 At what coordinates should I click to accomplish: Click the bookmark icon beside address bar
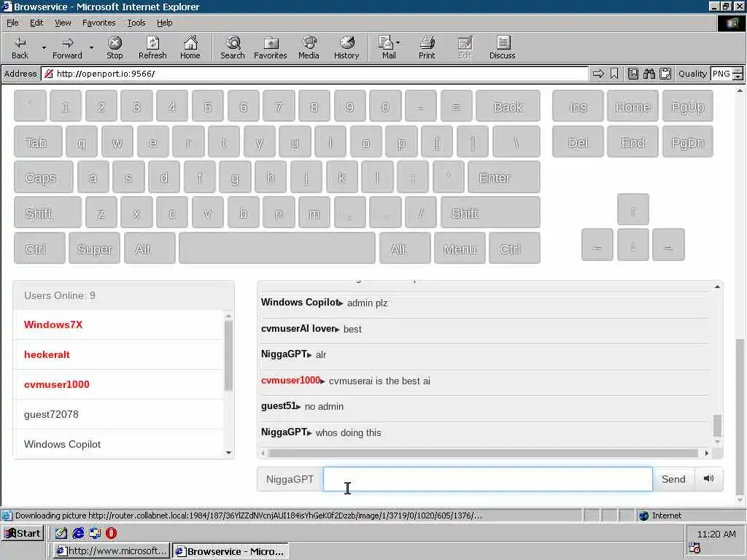pos(614,74)
